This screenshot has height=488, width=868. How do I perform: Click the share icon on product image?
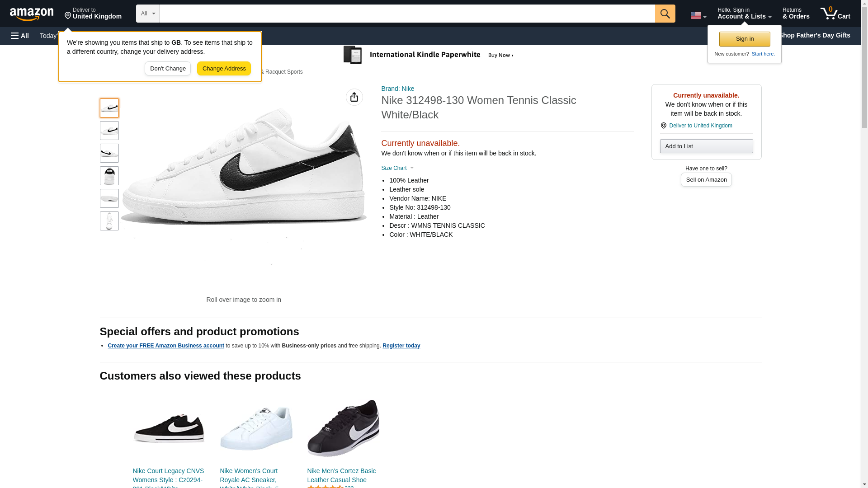[354, 97]
